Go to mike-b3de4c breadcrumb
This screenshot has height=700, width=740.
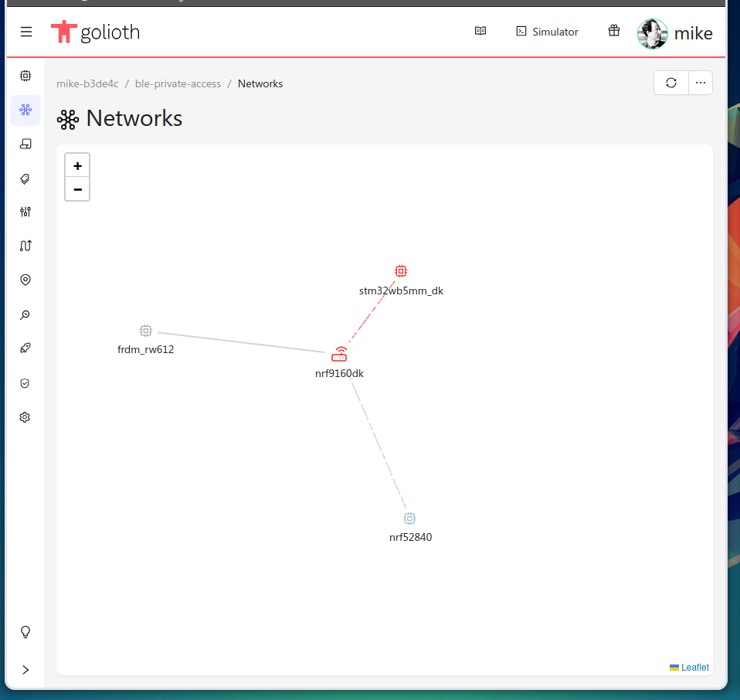(x=87, y=83)
